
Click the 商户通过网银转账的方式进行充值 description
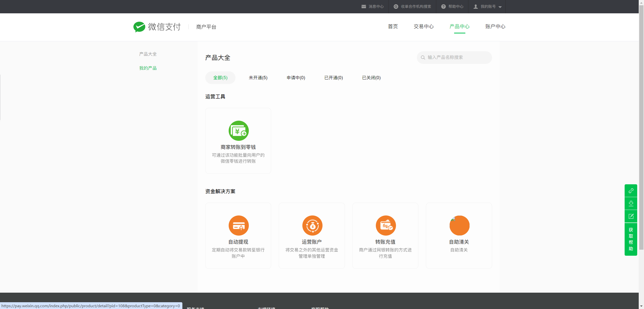(385, 253)
